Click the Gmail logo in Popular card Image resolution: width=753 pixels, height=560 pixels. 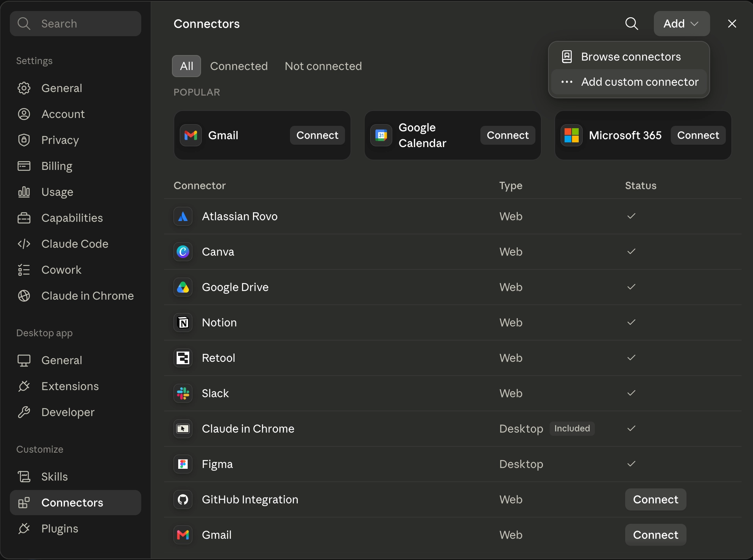click(x=191, y=135)
